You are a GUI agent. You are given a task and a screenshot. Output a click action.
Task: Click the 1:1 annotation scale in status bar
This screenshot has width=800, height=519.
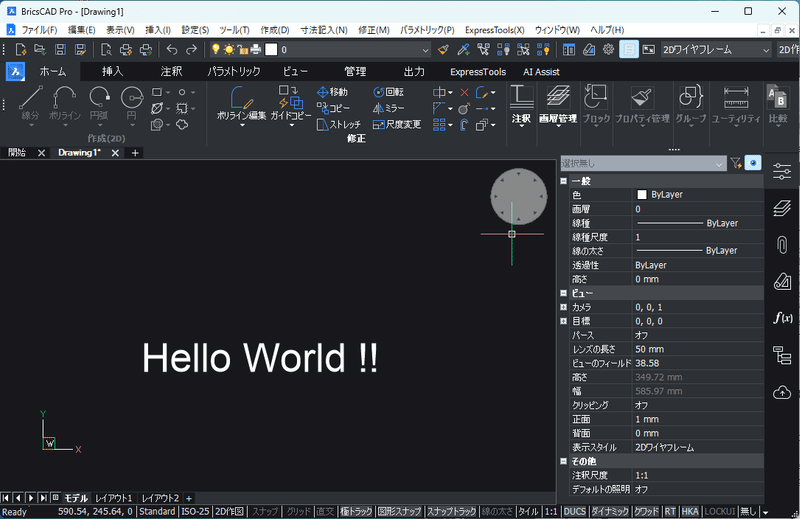(551, 511)
